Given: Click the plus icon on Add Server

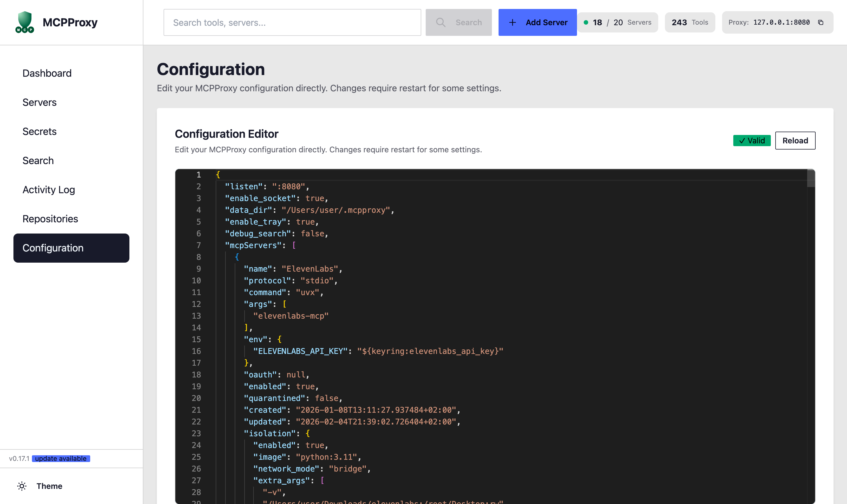Looking at the screenshot, I should click(512, 22).
